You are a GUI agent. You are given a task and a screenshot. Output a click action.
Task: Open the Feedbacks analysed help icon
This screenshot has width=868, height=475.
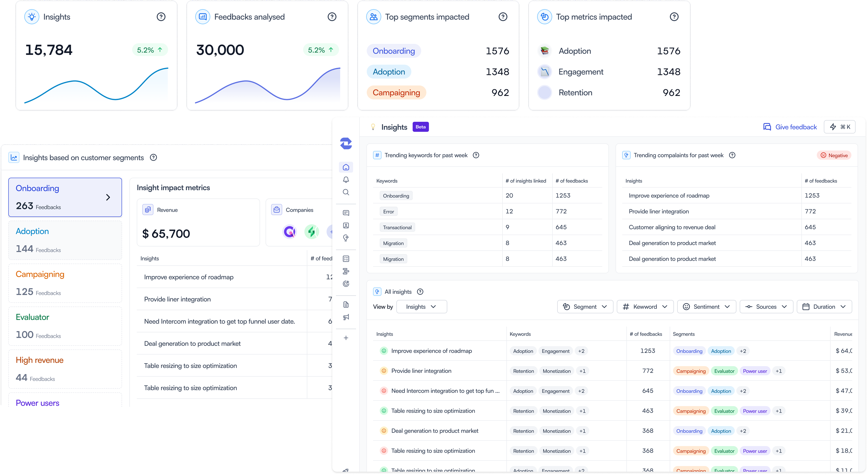click(332, 17)
